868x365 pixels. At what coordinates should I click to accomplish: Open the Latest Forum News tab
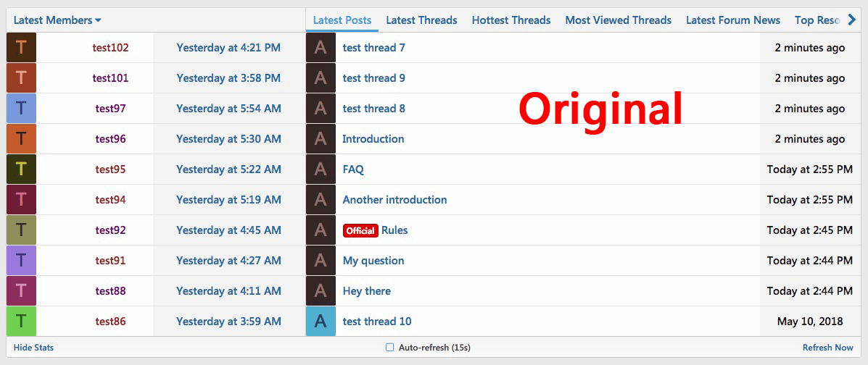click(732, 20)
